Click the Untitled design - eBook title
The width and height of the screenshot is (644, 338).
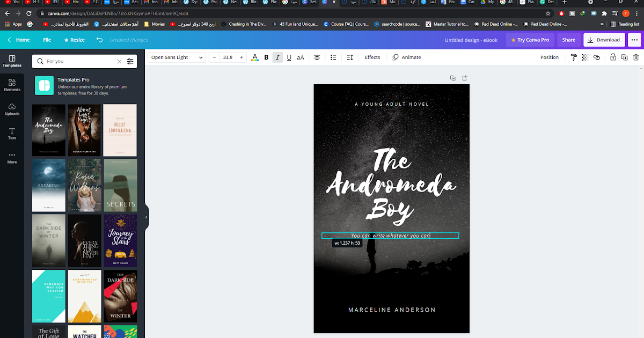(471, 40)
